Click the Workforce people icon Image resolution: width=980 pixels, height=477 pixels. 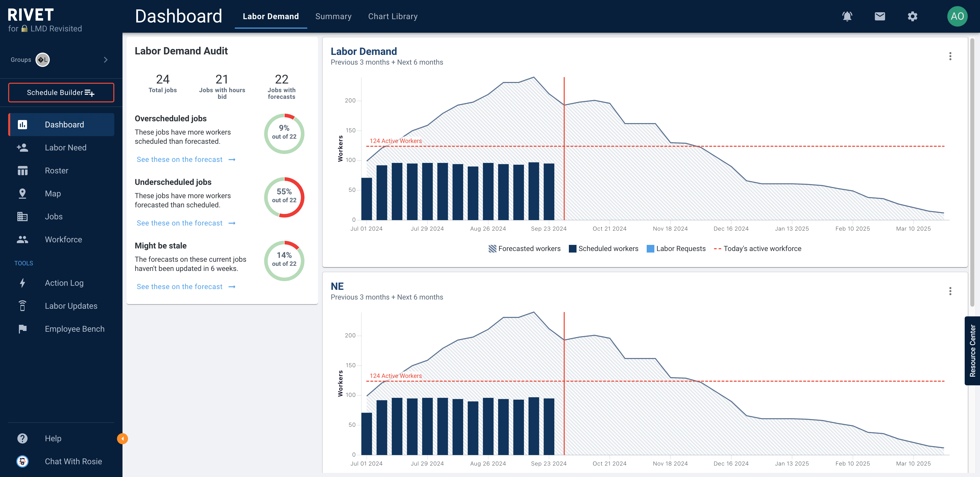point(22,240)
